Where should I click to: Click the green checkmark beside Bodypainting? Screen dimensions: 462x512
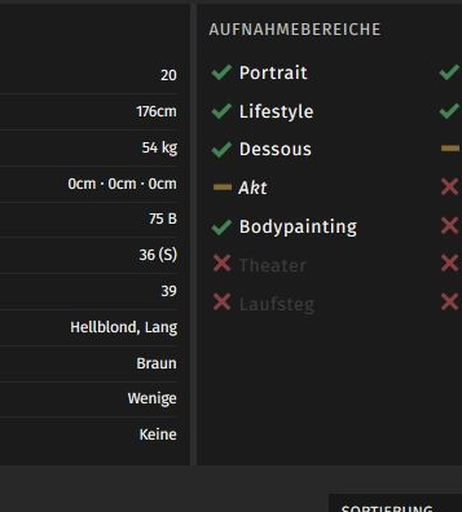coord(222,227)
